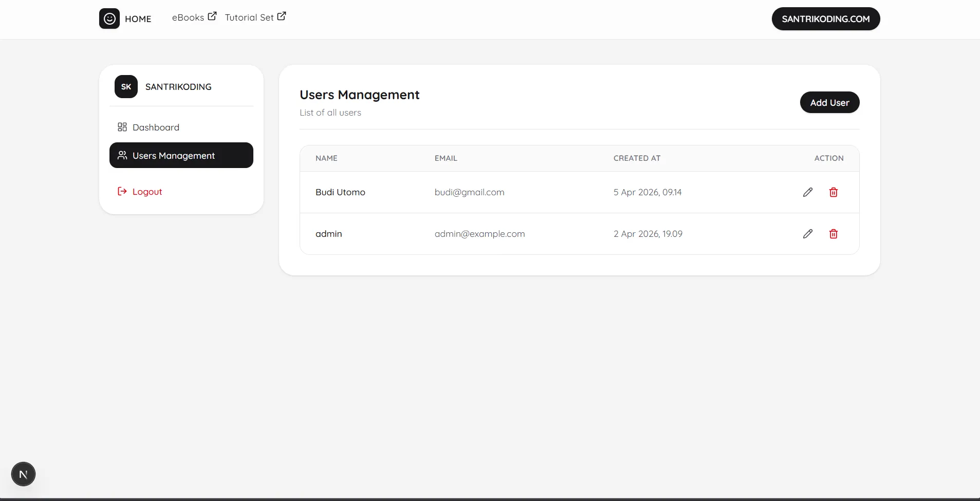Select Users Management in the sidebar
Viewport: 980px width, 501px height.
181,155
